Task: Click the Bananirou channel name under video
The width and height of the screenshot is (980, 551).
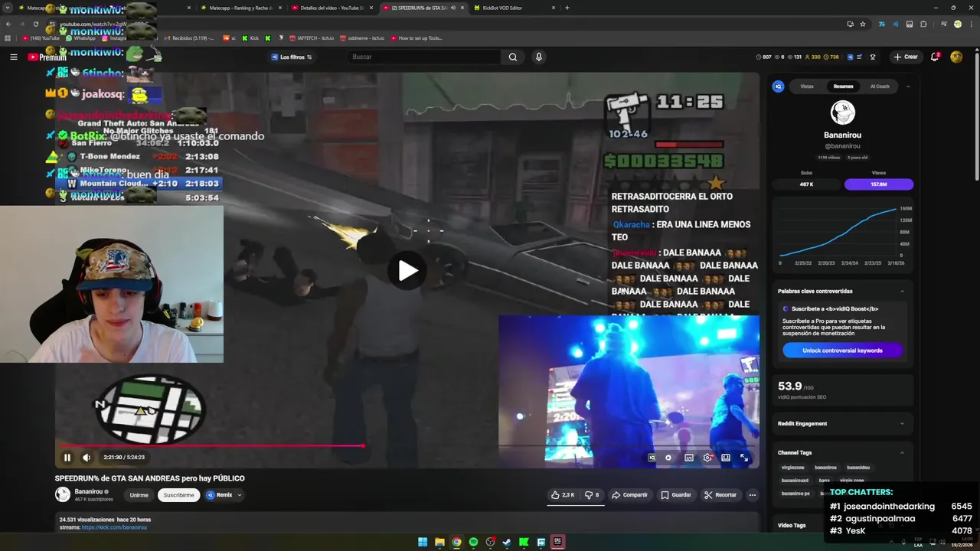Action: [89, 491]
